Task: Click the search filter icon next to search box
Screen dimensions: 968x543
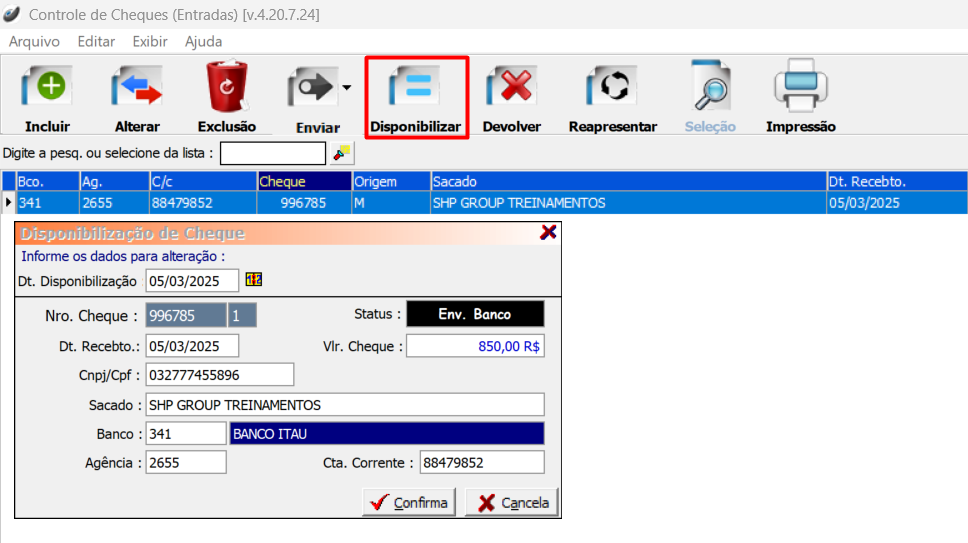Action: tap(343, 153)
